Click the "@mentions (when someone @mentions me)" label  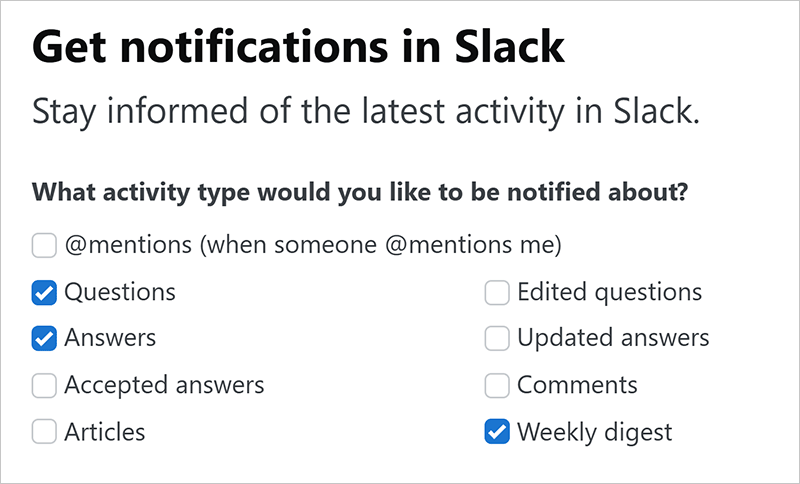coord(313,245)
